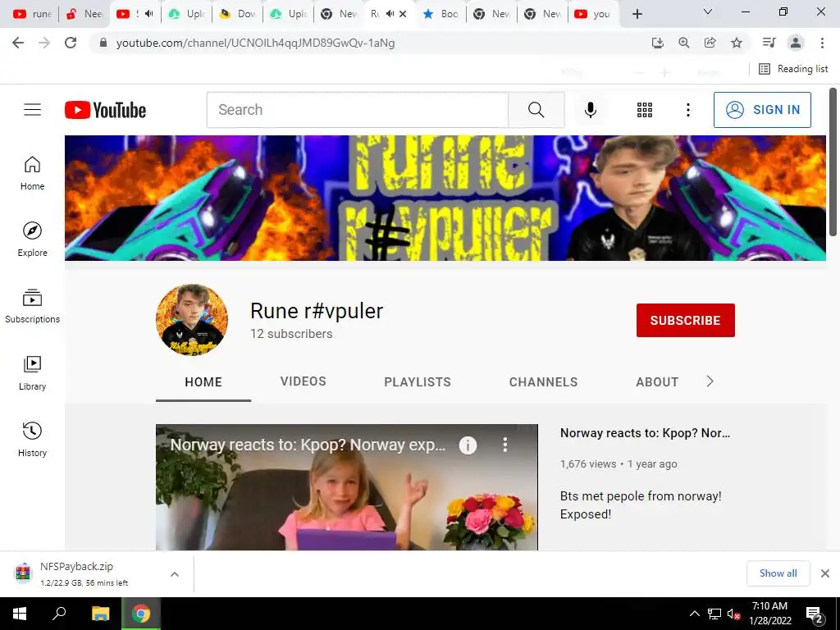Open History in sidebar
Image resolution: width=840 pixels, height=630 pixels.
[x=32, y=440]
